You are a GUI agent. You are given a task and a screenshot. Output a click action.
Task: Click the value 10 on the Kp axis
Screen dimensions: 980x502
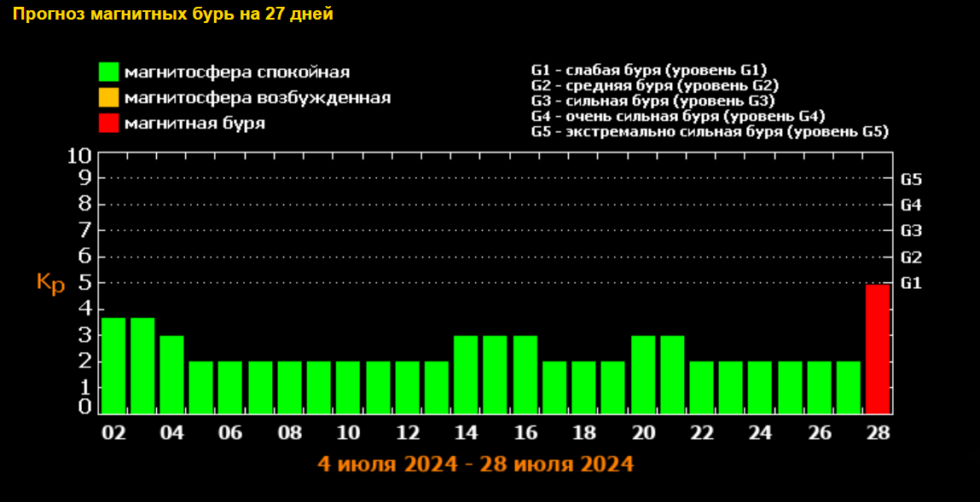click(78, 156)
